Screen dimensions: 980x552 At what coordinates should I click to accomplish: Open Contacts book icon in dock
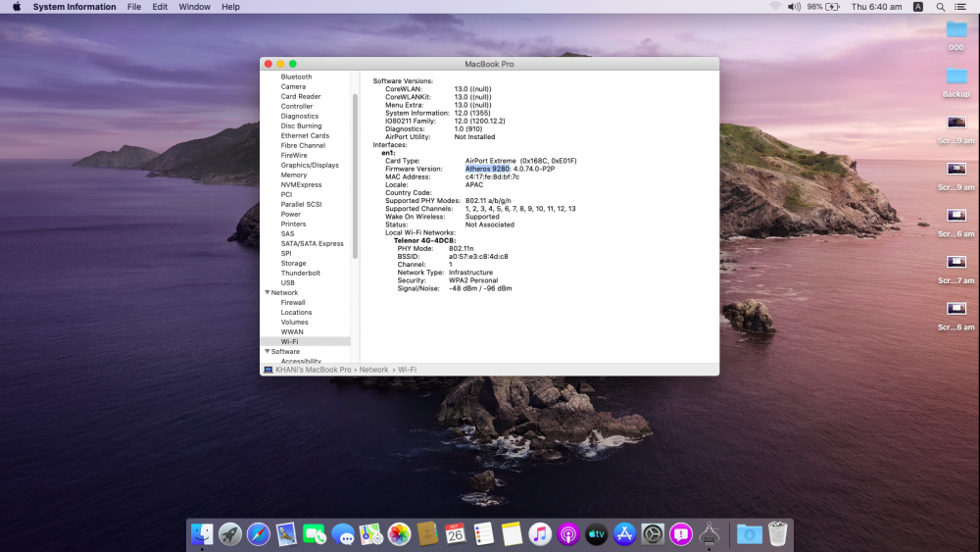click(x=427, y=534)
